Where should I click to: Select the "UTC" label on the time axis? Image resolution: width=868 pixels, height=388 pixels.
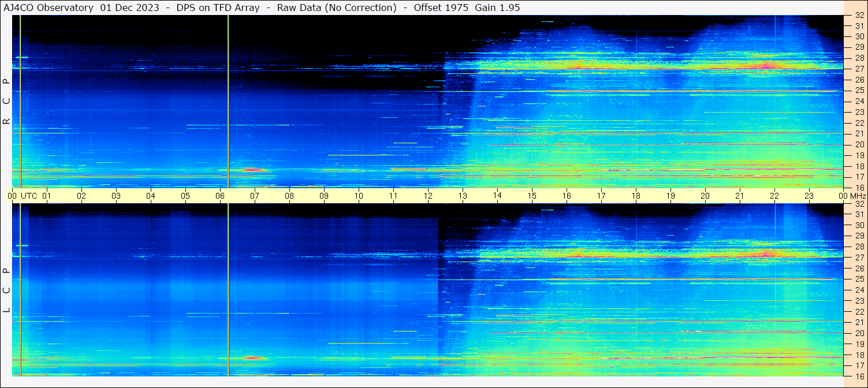29,196
